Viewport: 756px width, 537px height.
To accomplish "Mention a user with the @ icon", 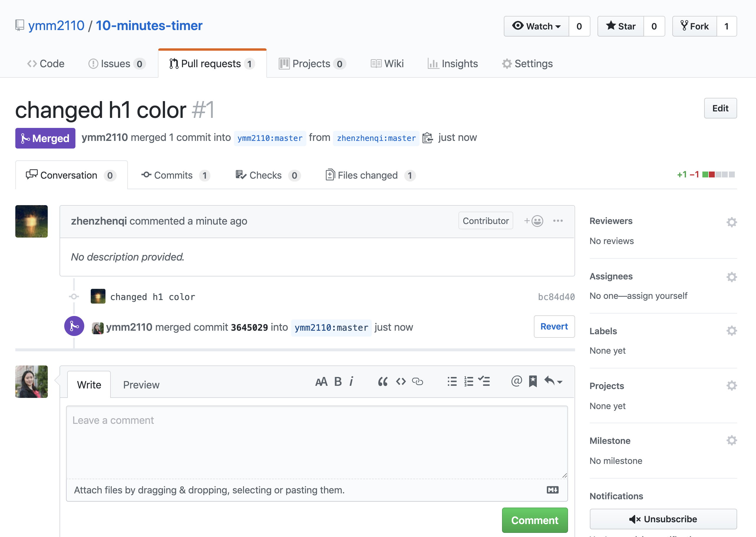I will tap(516, 381).
